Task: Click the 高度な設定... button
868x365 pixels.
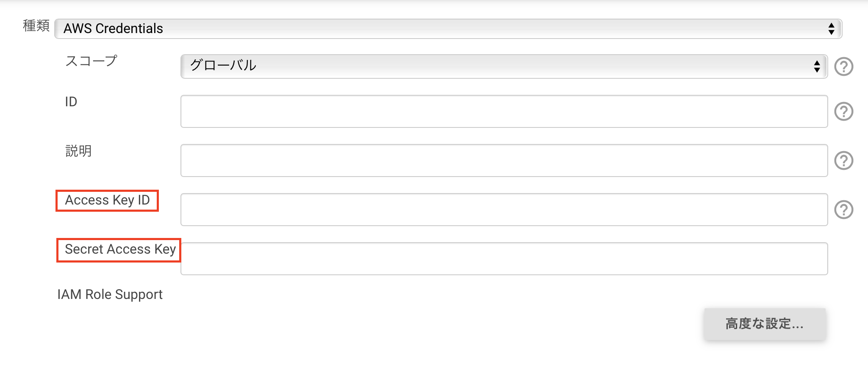Action: [765, 324]
